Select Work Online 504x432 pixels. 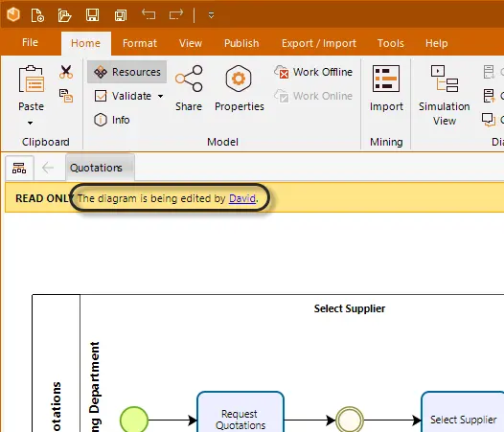pyautogui.click(x=313, y=96)
